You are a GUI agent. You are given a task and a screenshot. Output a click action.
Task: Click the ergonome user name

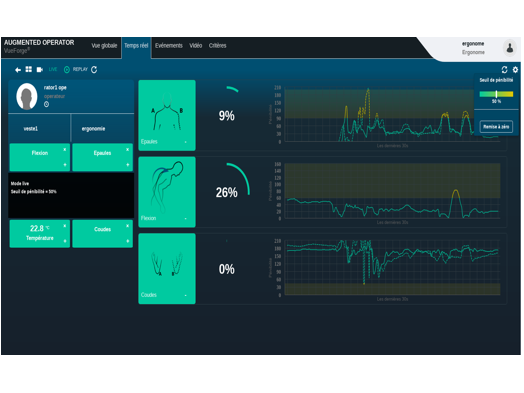click(x=473, y=44)
